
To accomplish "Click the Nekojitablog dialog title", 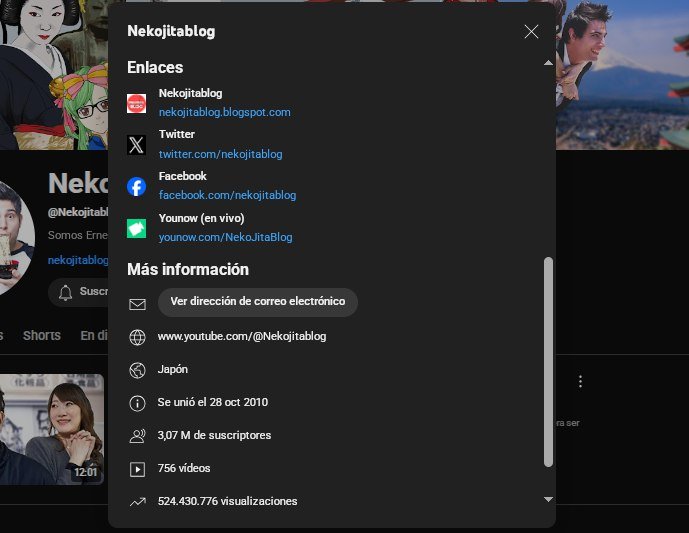I will [x=171, y=32].
